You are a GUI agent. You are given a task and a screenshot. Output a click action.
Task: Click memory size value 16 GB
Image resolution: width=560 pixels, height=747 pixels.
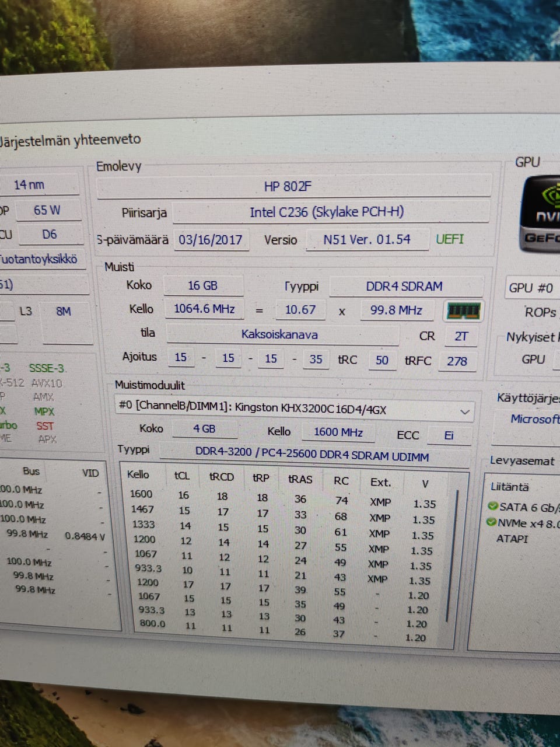coord(203,285)
